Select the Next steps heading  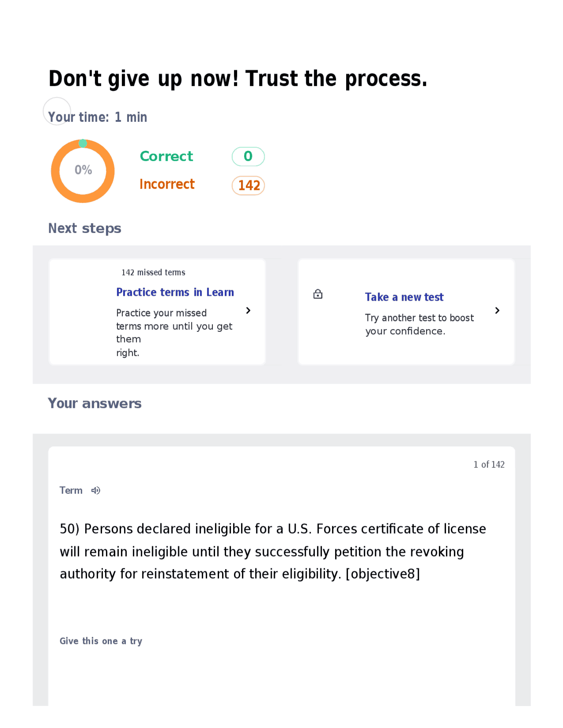(84, 228)
